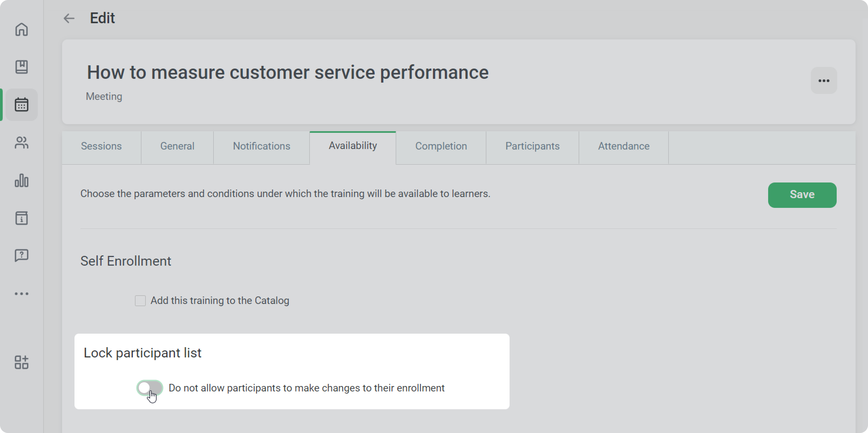Go back using the arrow icon

point(69,18)
